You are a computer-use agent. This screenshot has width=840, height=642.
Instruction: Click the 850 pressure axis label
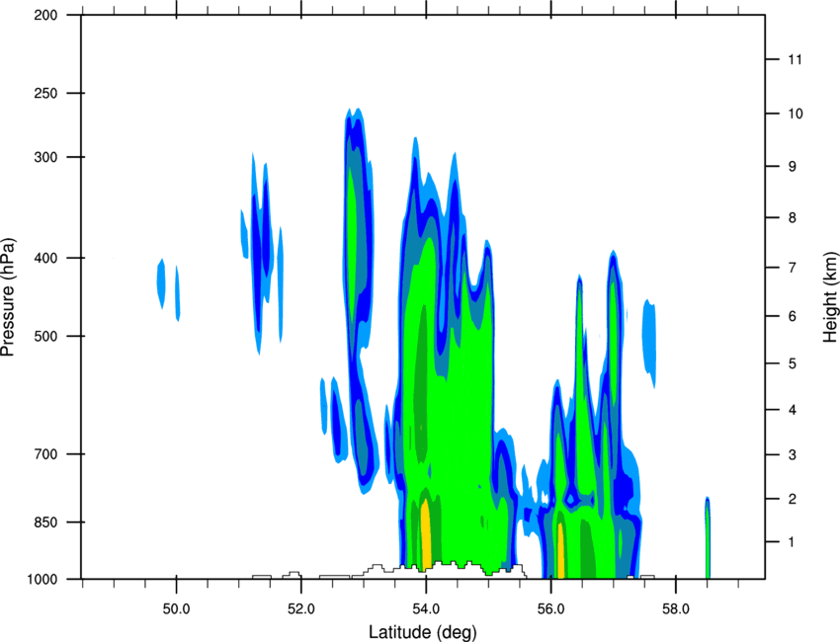(45, 522)
